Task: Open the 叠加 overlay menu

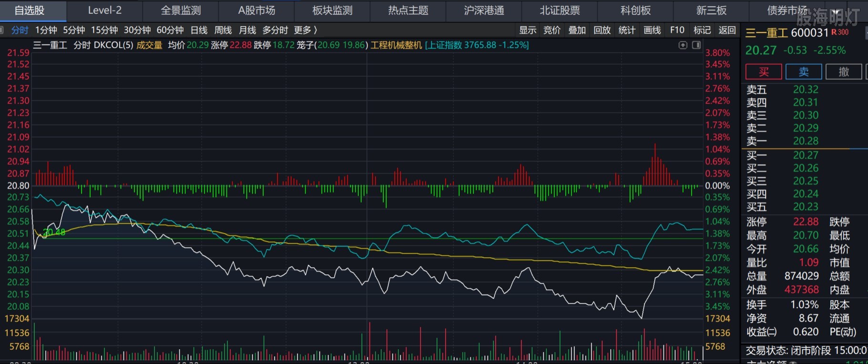Action: click(577, 30)
